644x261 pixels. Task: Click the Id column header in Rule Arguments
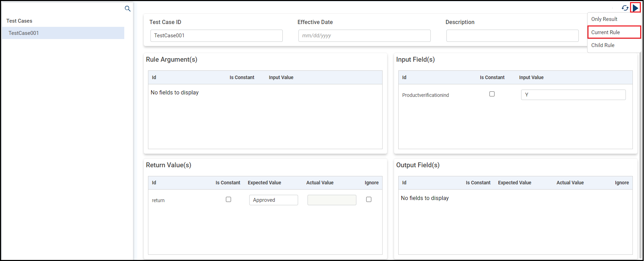[x=154, y=77]
